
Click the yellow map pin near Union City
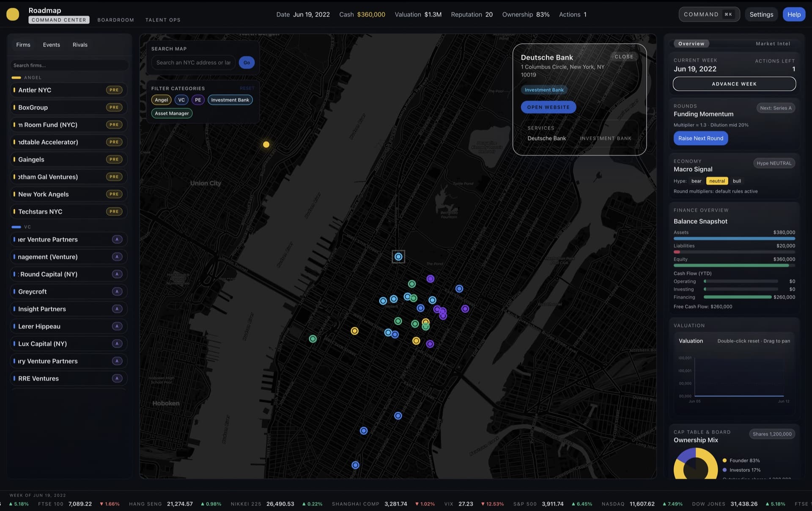[x=266, y=145]
